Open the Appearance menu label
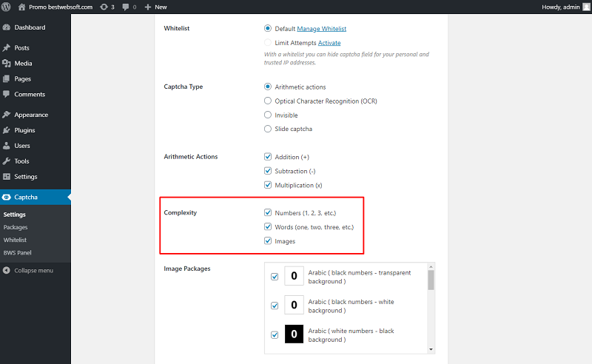 [x=31, y=115]
